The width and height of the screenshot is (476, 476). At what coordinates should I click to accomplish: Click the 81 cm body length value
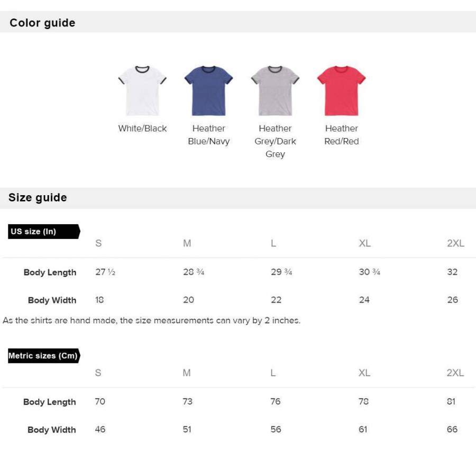click(x=451, y=401)
